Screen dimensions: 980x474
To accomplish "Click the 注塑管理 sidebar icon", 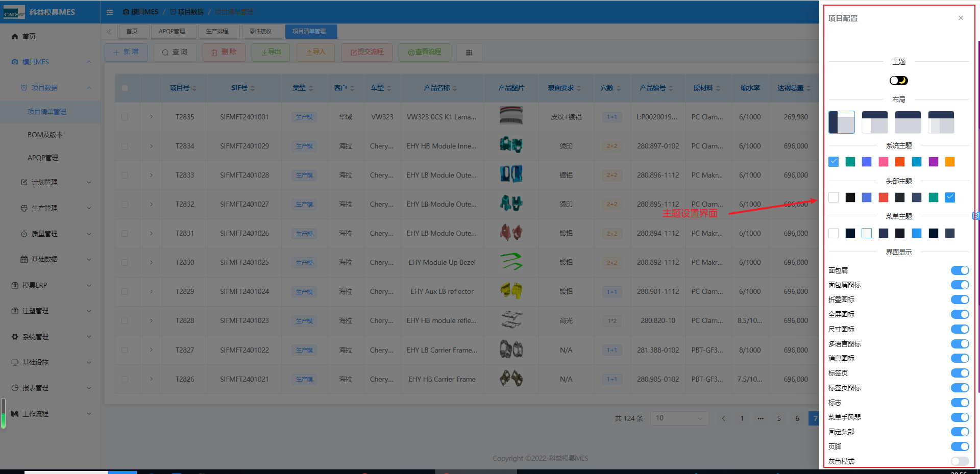I will 15,311.
